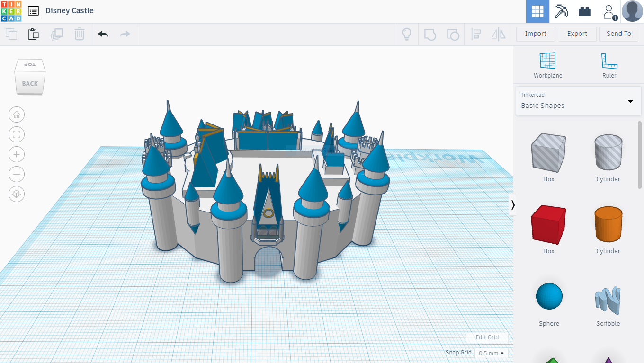Image resolution: width=644 pixels, height=363 pixels.
Task: Click the view cube BACK face
Action: coord(30,83)
